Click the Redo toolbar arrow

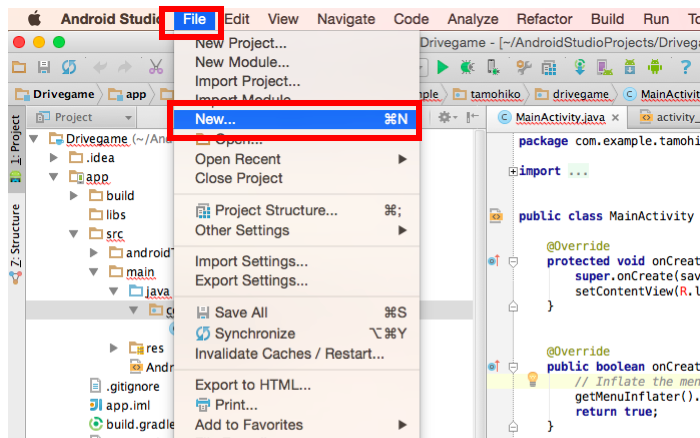[125, 67]
